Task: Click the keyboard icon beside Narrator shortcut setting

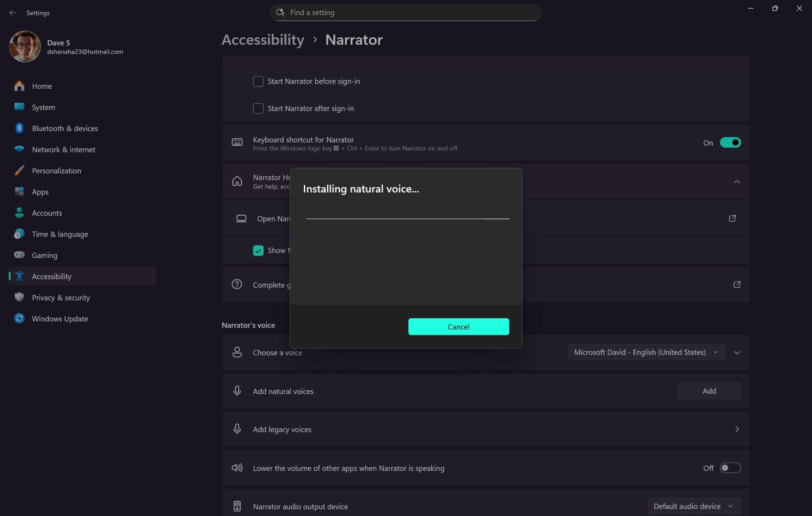Action: pos(237,142)
